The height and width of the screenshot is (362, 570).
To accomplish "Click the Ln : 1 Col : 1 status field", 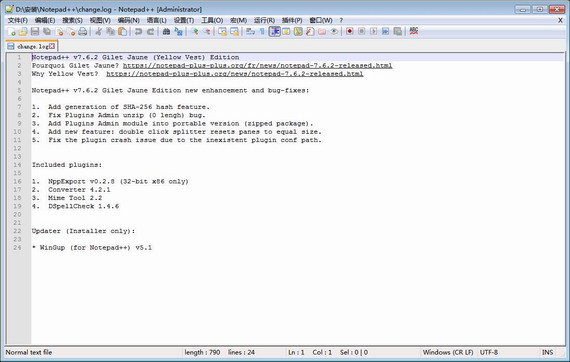I will point(310,352).
